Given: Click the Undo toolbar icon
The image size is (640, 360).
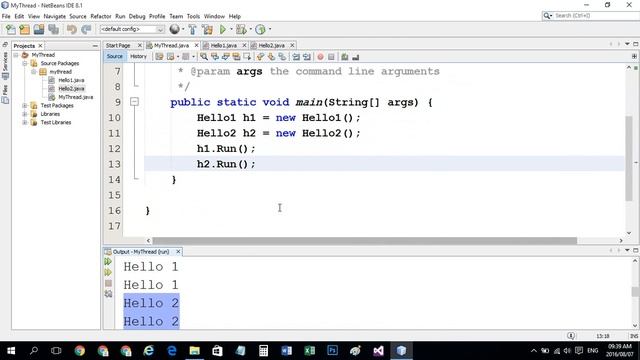Looking at the screenshot, I should tap(72, 29).
